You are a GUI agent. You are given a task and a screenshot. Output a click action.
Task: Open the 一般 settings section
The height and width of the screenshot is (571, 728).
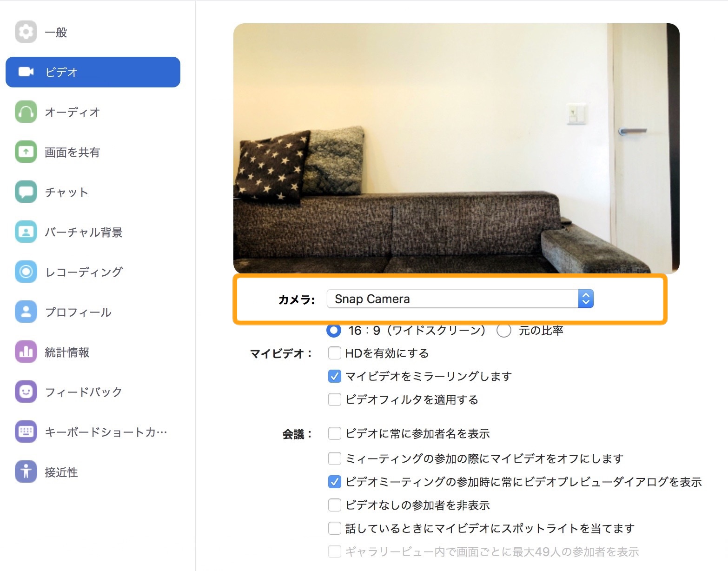93,32
